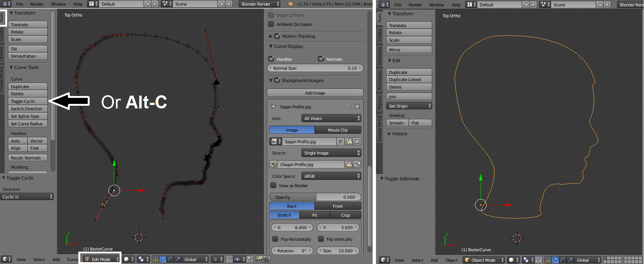
Task: Open the Source Single Image dropdown
Action: 331,153
